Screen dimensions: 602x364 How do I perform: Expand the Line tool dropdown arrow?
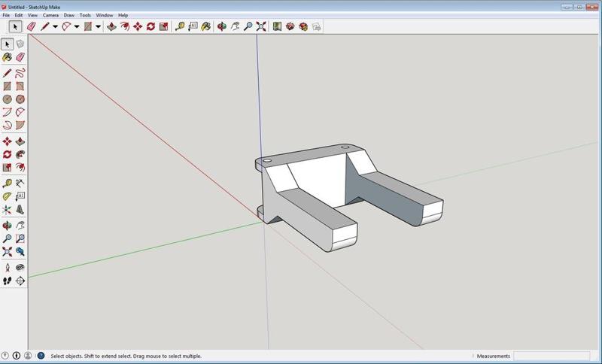pyautogui.click(x=56, y=27)
